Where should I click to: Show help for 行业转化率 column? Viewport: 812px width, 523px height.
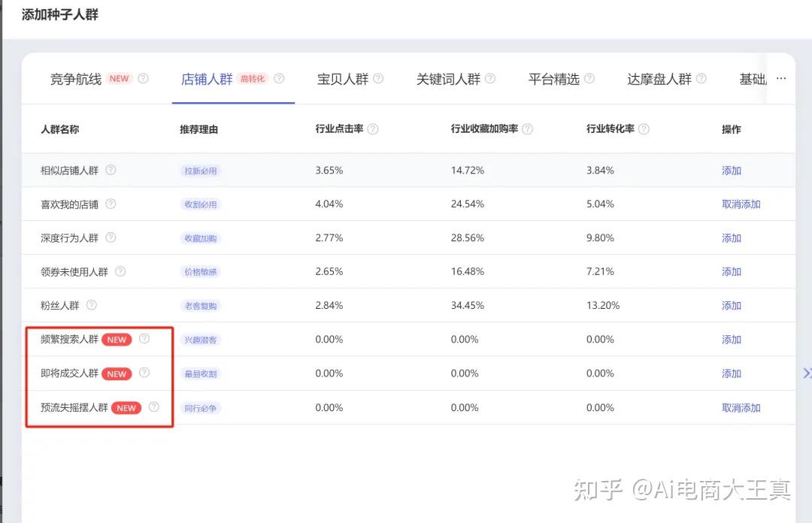pos(644,129)
